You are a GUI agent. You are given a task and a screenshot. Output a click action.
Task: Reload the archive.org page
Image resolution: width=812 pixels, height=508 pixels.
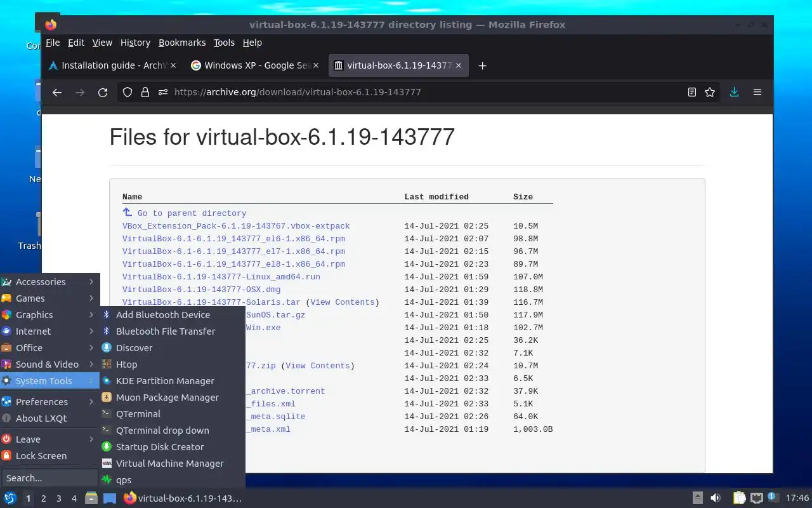(103, 92)
